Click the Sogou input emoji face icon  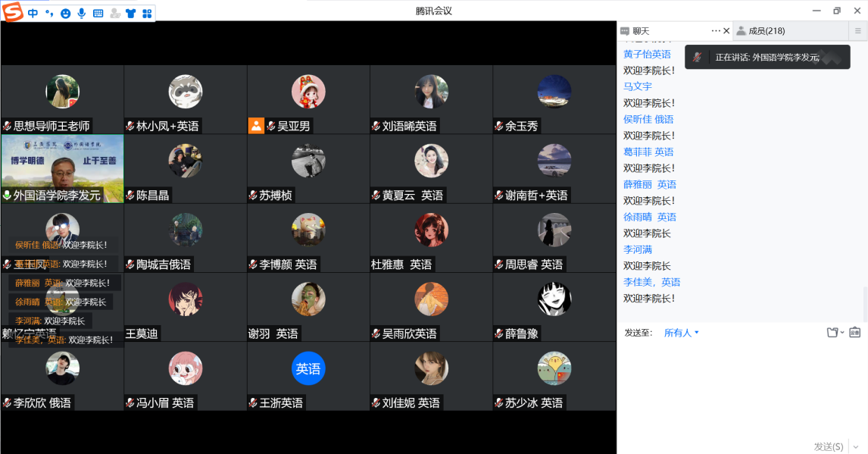65,13
